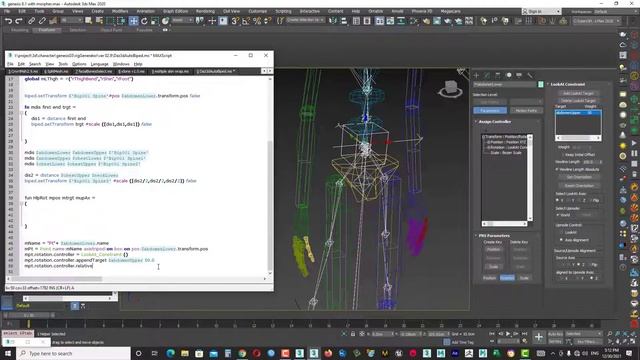
Task: Expand the Position XYZ controller tree row
Action: (x=488, y=142)
